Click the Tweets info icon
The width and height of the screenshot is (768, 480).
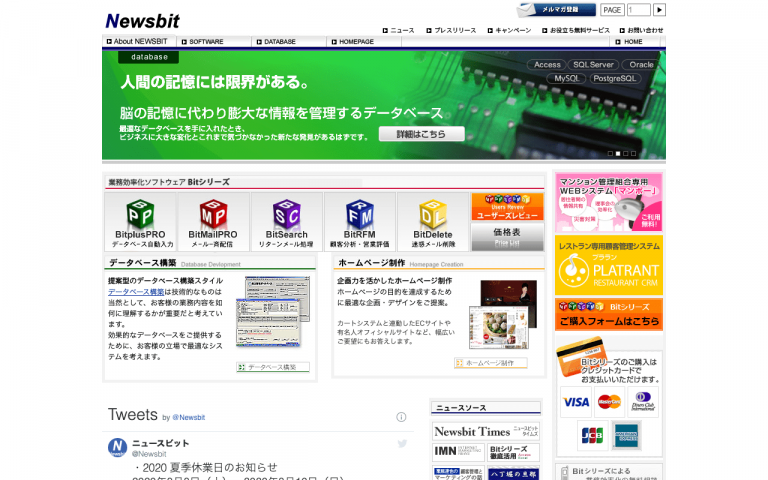tap(401, 417)
